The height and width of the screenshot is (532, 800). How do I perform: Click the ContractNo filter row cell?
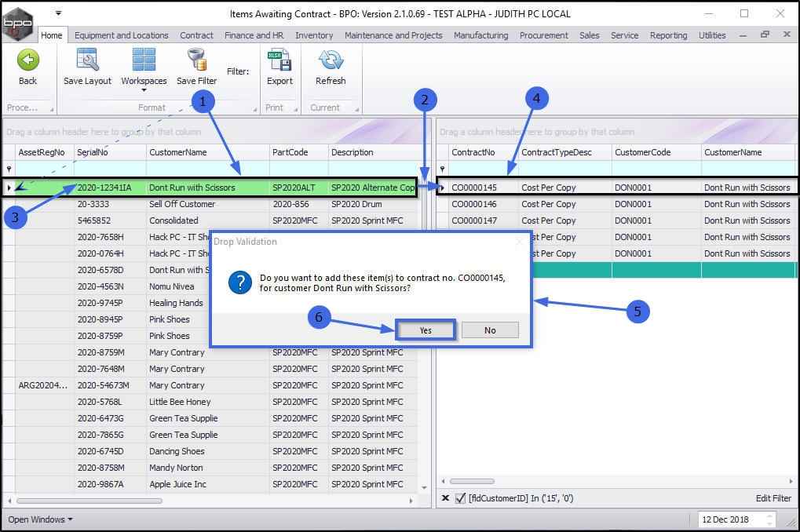[x=483, y=169]
